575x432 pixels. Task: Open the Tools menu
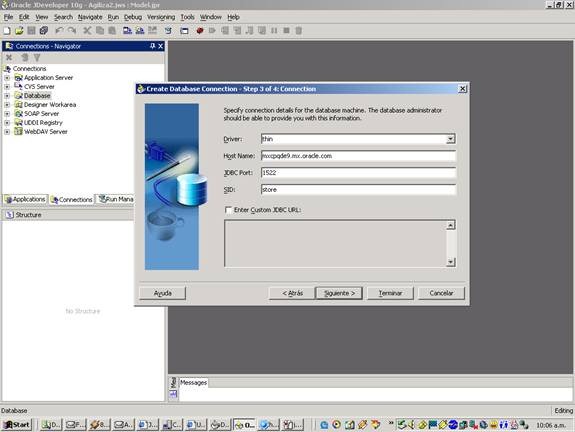coord(187,17)
